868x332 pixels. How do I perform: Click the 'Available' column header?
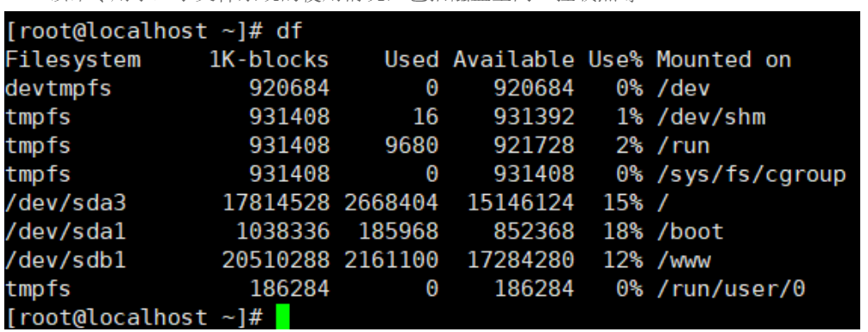513,60
